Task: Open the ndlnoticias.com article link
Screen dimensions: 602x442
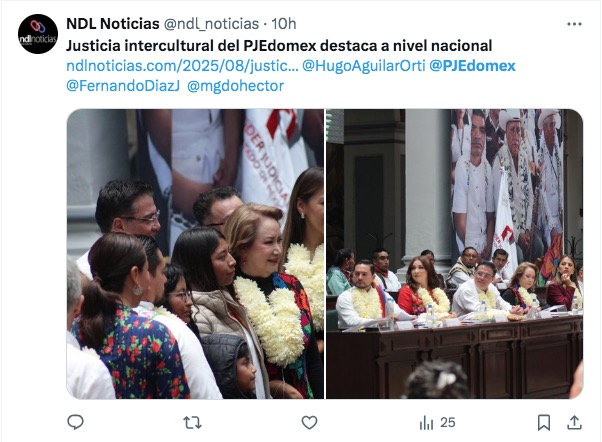Action: coord(182,66)
